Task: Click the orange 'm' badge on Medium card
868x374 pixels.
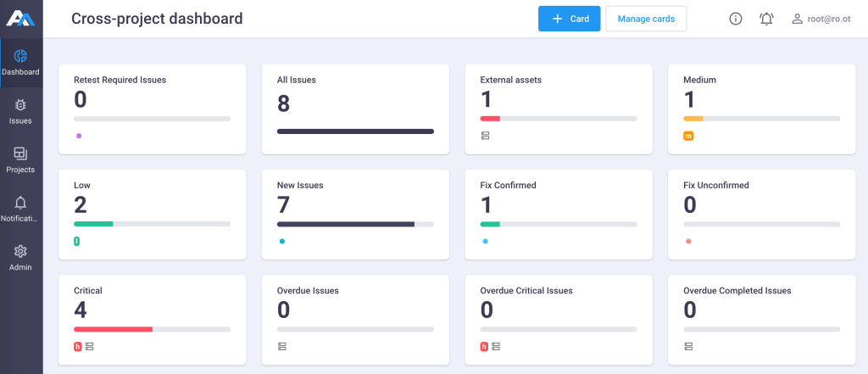Action: coord(688,136)
